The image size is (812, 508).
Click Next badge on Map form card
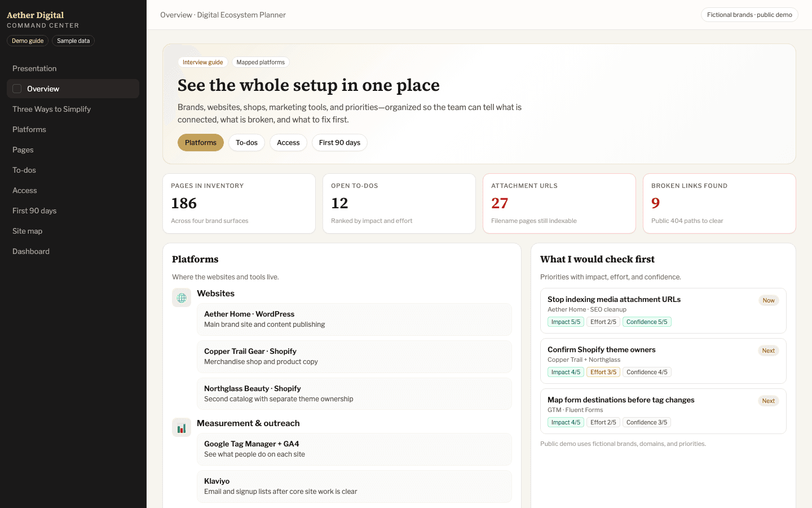[769, 401]
